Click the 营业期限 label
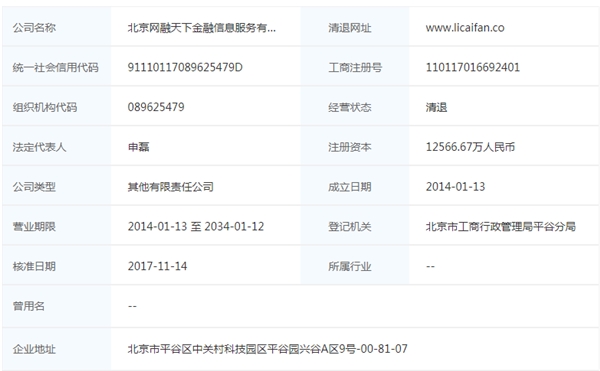The image size is (600, 371). tap(34, 226)
